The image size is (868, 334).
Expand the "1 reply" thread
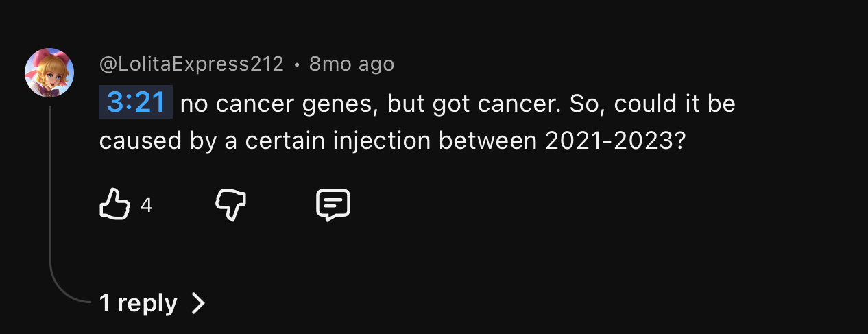tap(138, 302)
